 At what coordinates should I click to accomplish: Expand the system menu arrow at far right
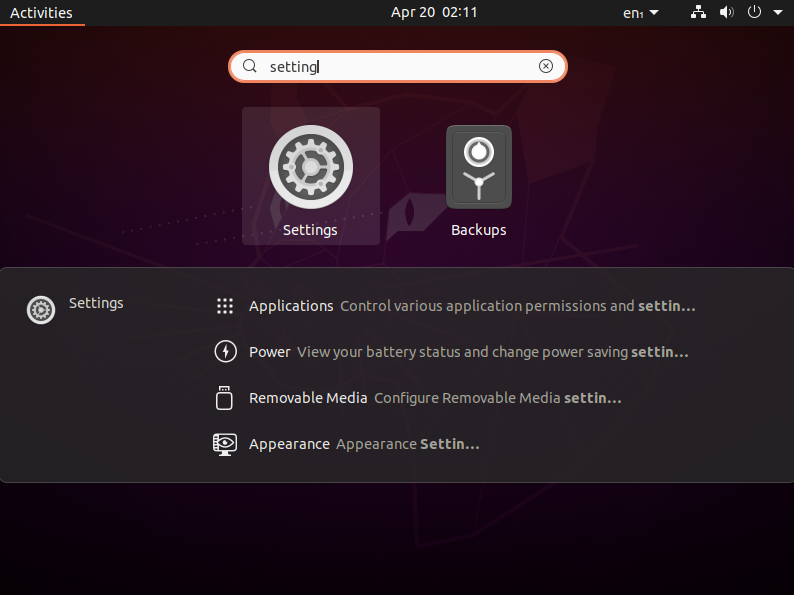[x=778, y=13]
